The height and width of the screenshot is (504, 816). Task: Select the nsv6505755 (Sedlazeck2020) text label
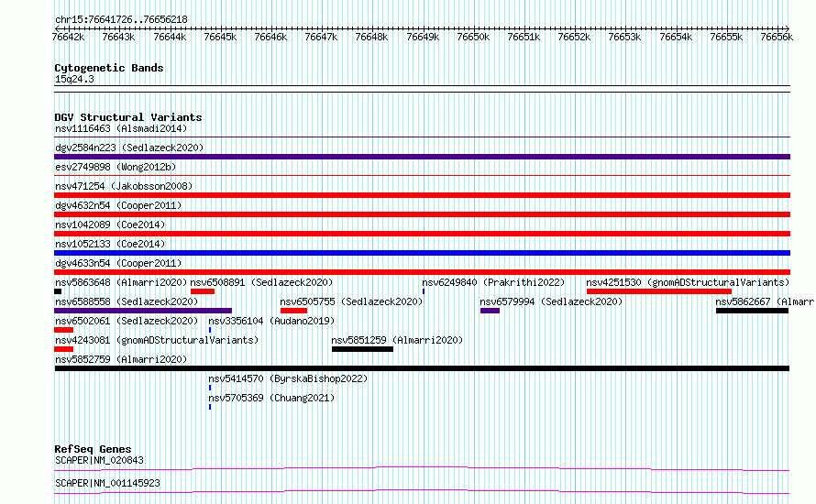pyautogui.click(x=351, y=301)
